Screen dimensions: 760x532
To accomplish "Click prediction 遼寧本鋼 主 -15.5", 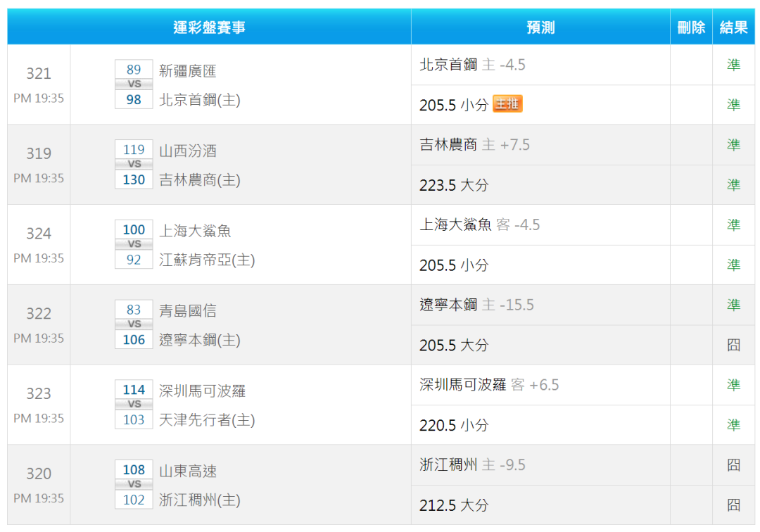I will click(476, 304).
